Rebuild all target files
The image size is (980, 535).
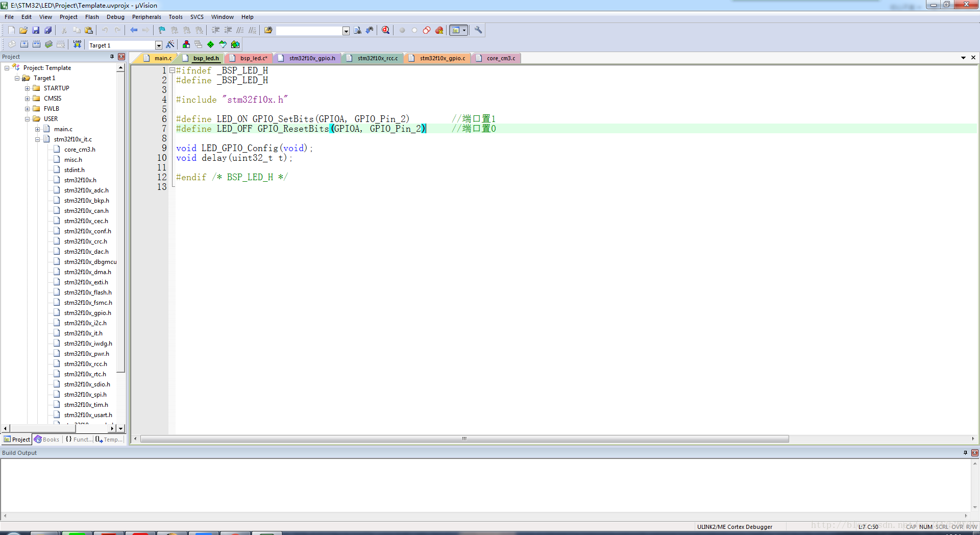36,44
